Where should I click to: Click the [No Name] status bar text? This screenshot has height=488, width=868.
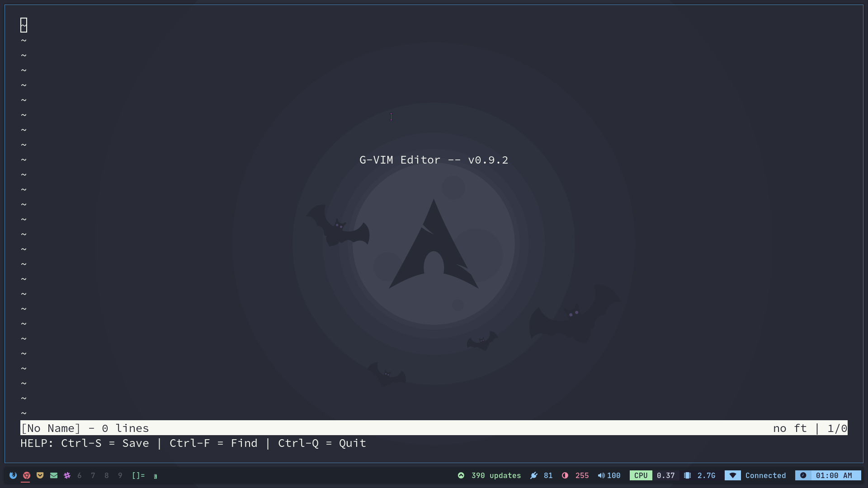tap(51, 428)
